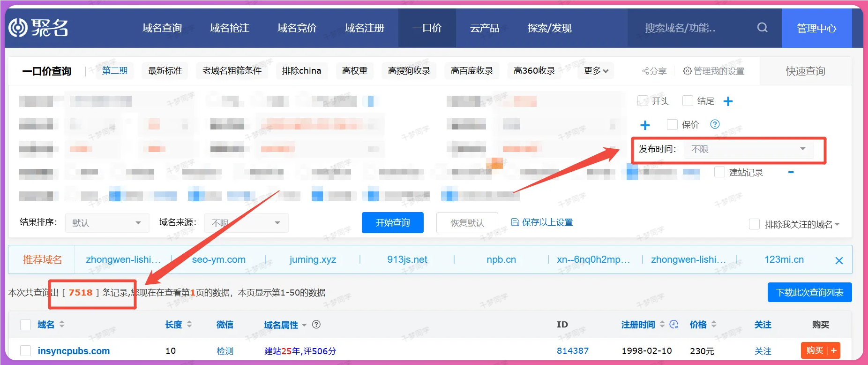Enable the 保价 checkbox
Image resolution: width=868 pixels, height=365 pixels.
click(672, 124)
